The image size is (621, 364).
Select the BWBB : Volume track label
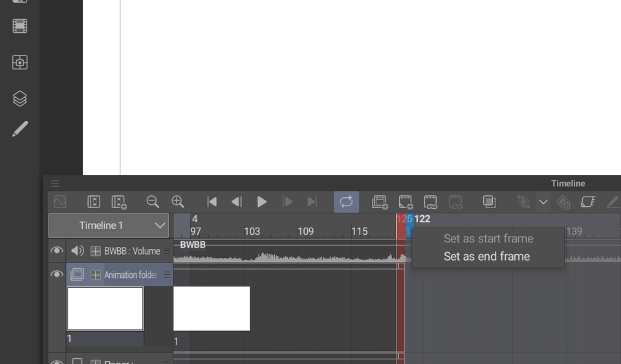(x=132, y=251)
